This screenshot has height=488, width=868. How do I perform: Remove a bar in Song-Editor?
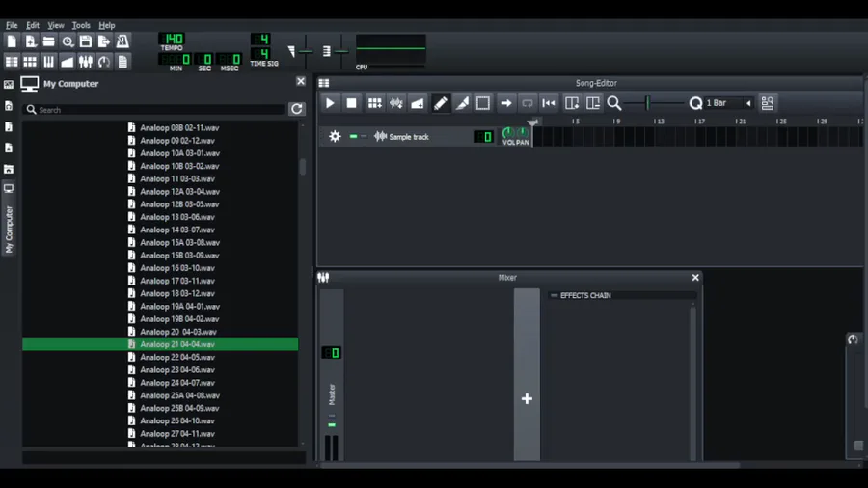593,103
